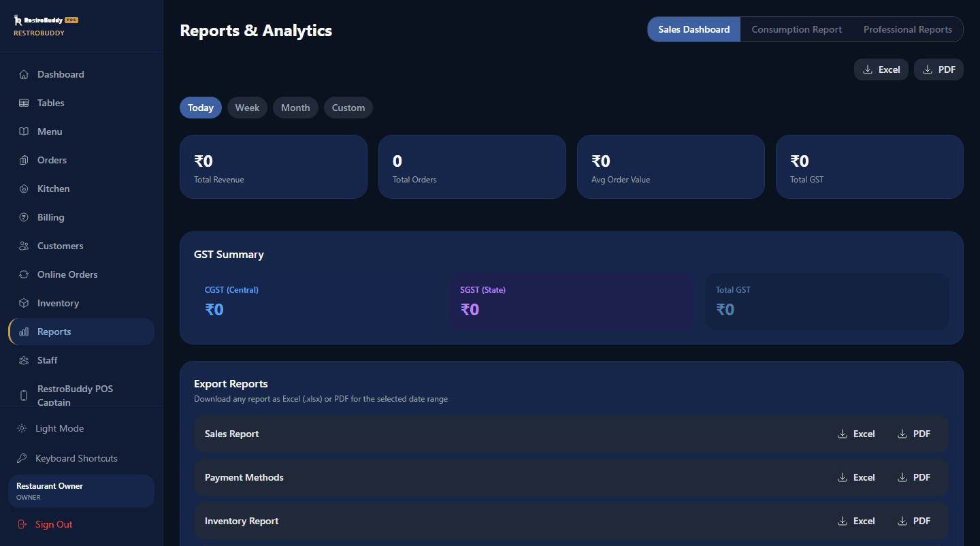Open the Professional Reports tab
980x546 pixels.
(x=908, y=29)
